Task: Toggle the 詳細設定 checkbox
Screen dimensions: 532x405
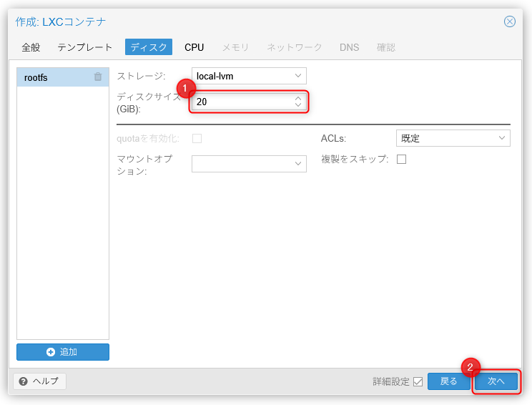Action: [x=418, y=381]
